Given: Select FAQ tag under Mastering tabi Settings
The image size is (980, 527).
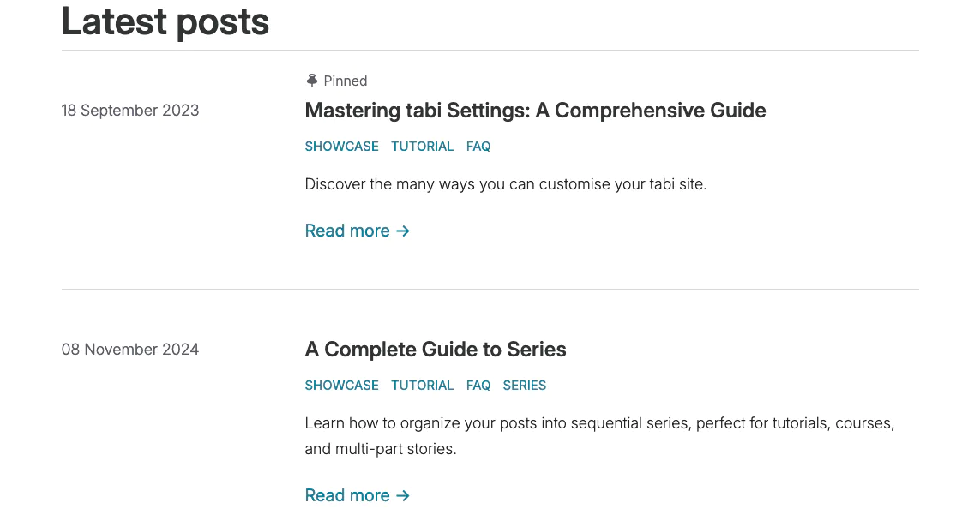Looking at the screenshot, I should [x=478, y=147].
